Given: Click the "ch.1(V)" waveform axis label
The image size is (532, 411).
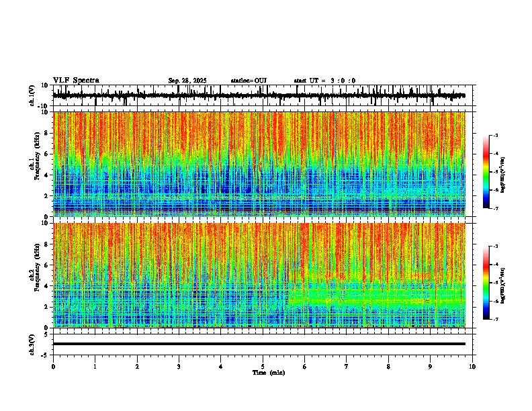Looking at the screenshot, I should 32,95.
